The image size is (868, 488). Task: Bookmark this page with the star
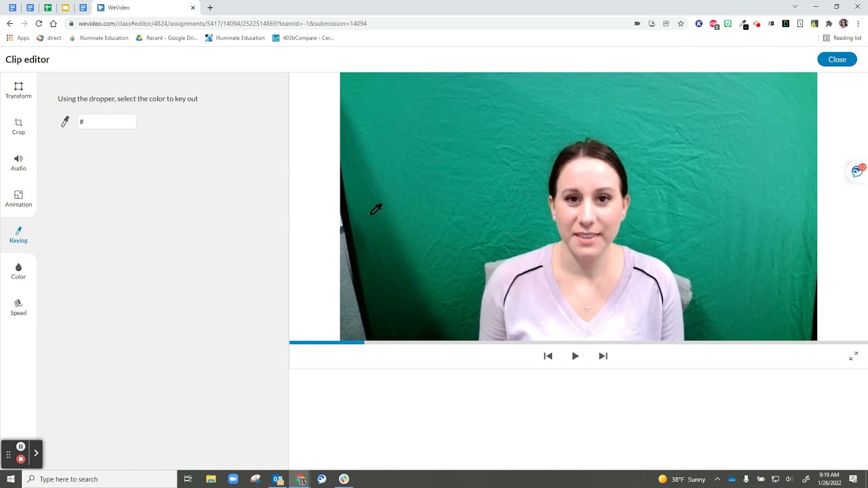(x=681, y=24)
